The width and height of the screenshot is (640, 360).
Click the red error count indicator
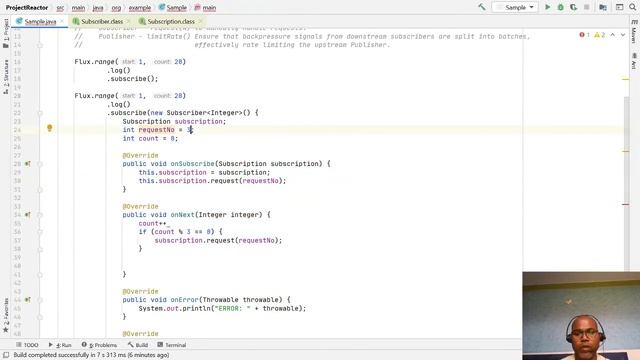tap(584, 35)
